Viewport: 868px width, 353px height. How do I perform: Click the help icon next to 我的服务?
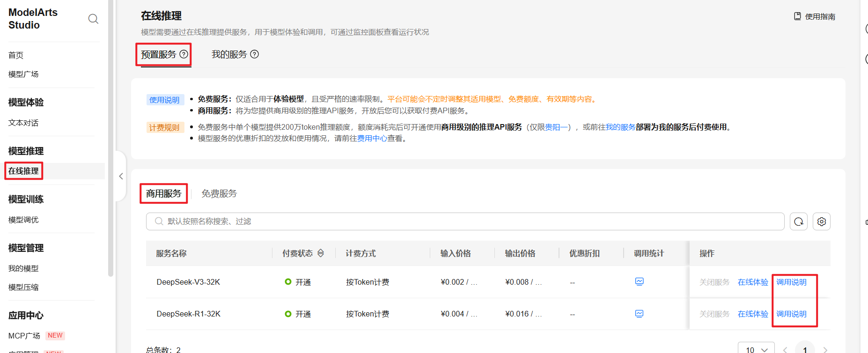coord(255,54)
